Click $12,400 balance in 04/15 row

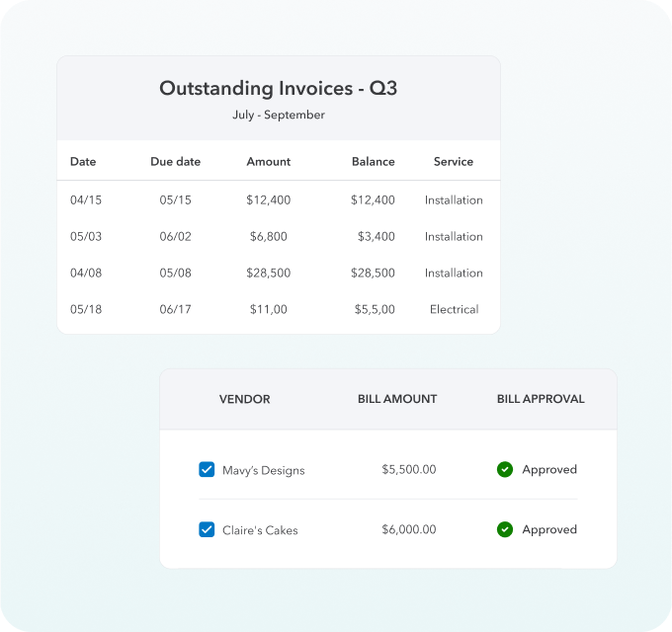(x=373, y=199)
